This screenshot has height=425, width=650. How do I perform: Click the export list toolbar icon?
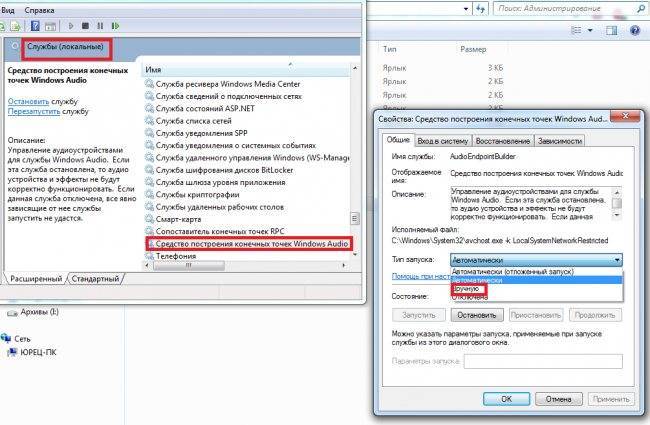click(x=16, y=26)
